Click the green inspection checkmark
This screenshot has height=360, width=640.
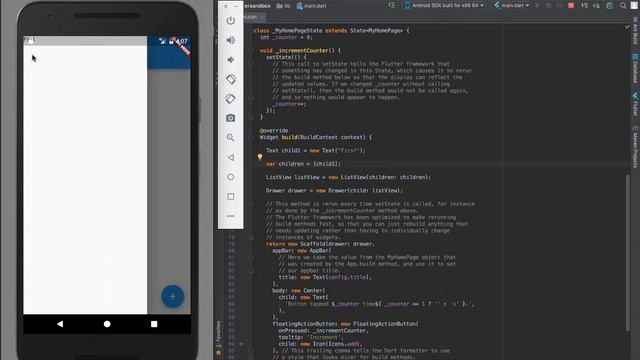[x=627, y=27]
